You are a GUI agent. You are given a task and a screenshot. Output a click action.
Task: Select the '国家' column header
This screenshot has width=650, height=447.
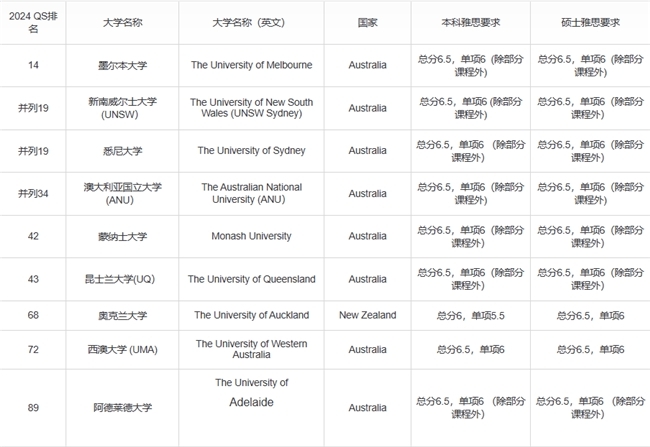(x=367, y=22)
